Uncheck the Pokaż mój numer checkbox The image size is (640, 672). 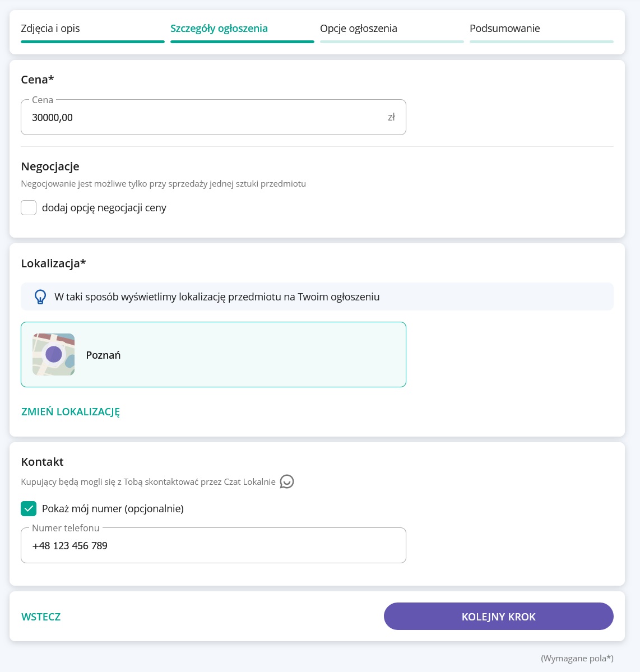pyautogui.click(x=29, y=508)
